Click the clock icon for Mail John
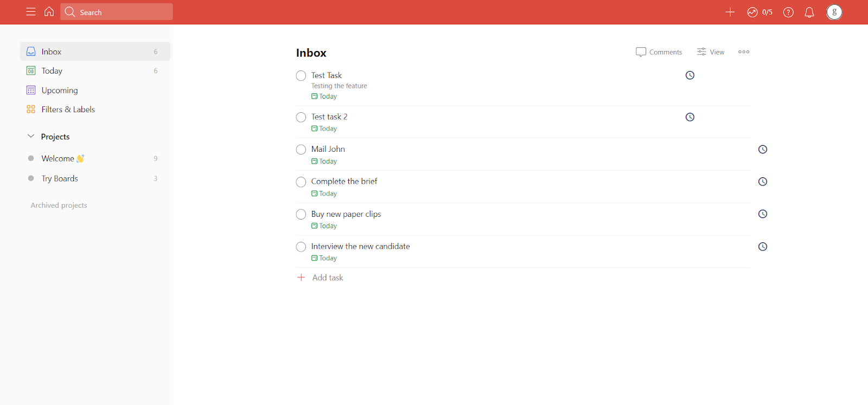 [763, 149]
